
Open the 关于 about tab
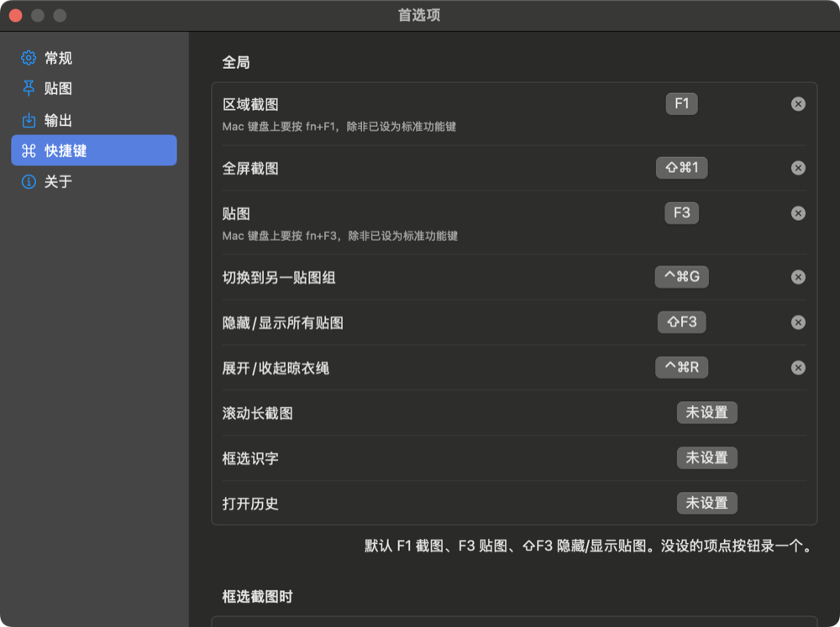click(x=94, y=181)
